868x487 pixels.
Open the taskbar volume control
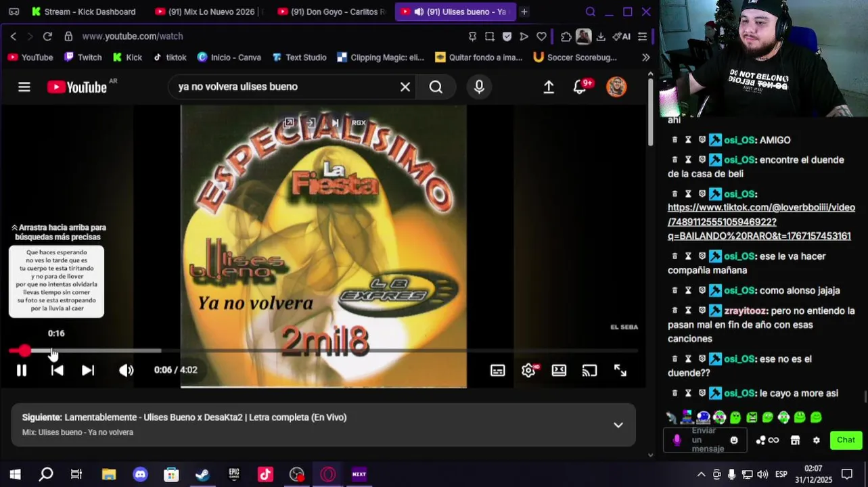(x=762, y=474)
